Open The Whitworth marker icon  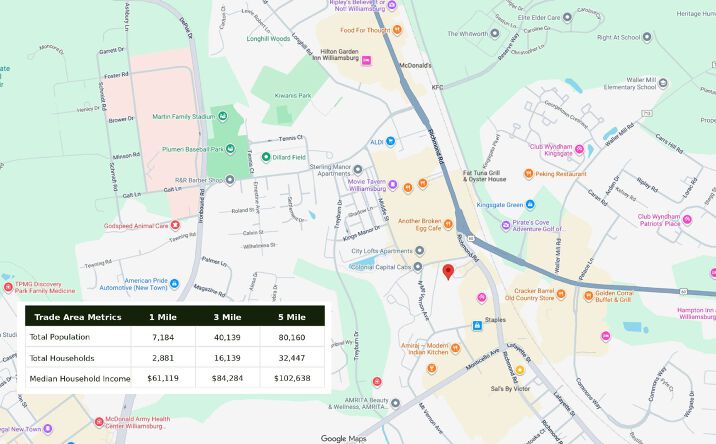(x=495, y=33)
